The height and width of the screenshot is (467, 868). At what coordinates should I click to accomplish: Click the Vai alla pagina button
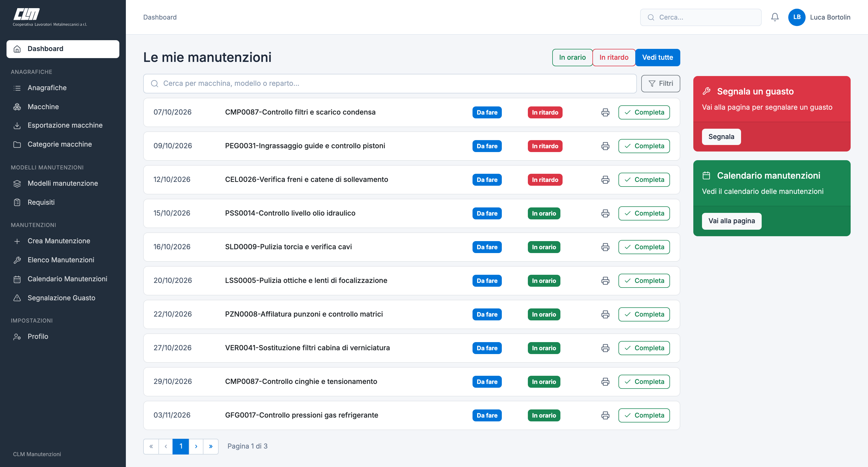[x=732, y=221]
